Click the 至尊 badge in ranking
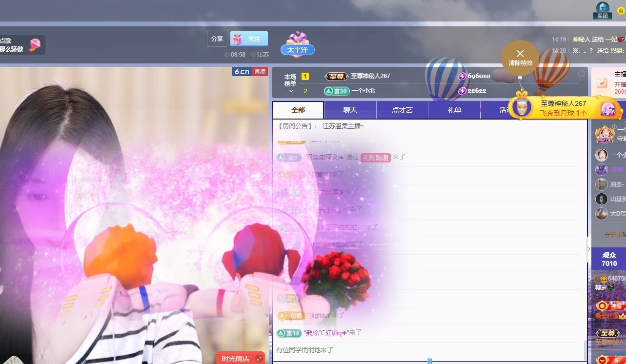The image size is (626, 364). (336, 76)
